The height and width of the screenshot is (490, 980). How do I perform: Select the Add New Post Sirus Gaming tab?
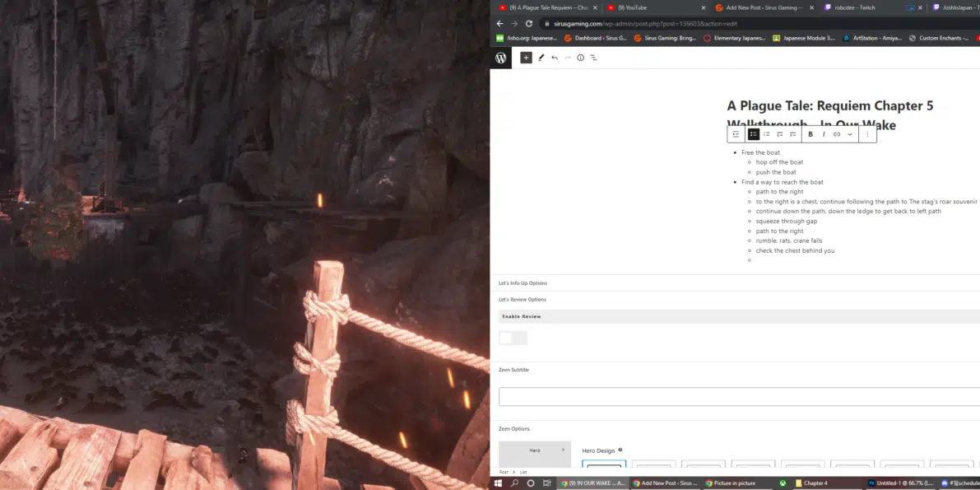tap(764, 7)
